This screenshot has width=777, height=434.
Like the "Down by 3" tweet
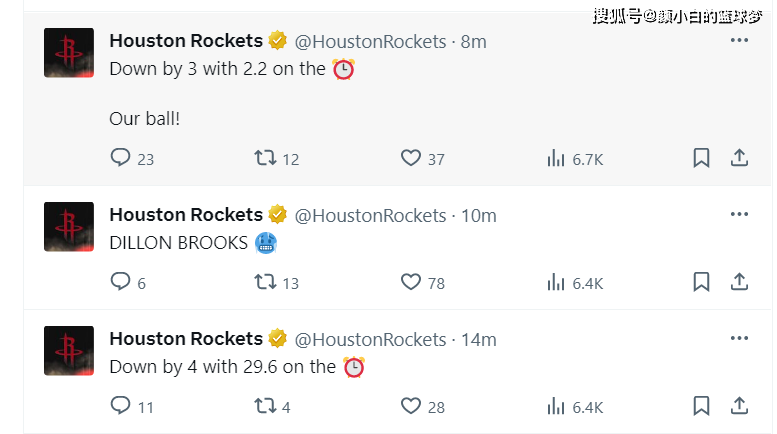pos(411,158)
